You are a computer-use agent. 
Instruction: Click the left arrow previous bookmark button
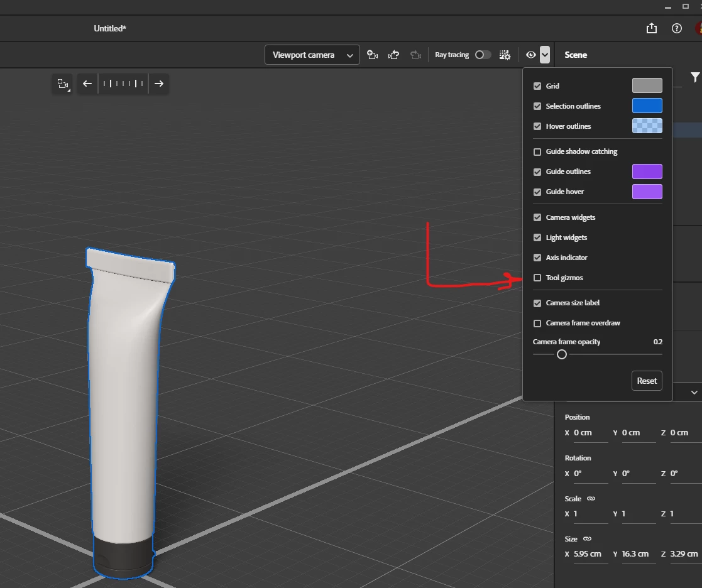point(87,84)
